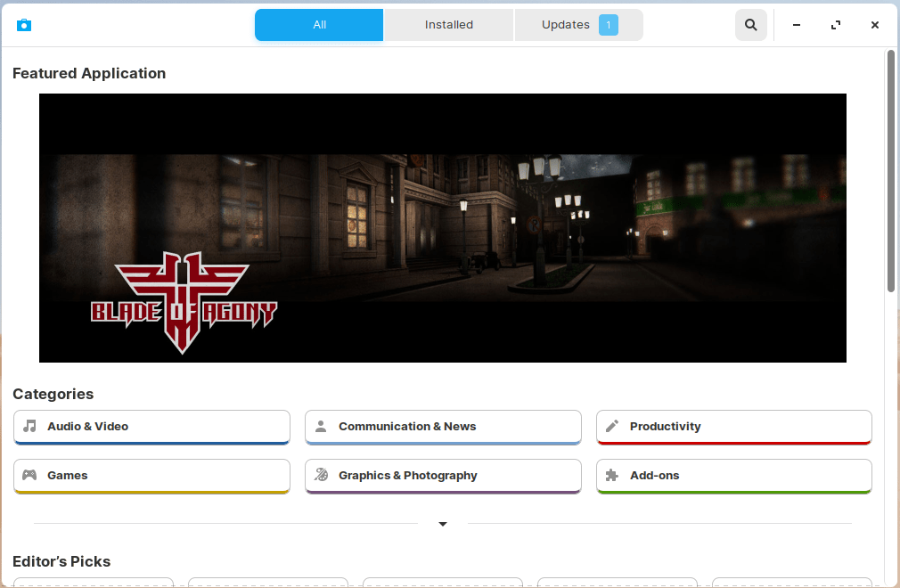Open the Updates tab
The height and width of the screenshot is (588, 900).
(566, 25)
